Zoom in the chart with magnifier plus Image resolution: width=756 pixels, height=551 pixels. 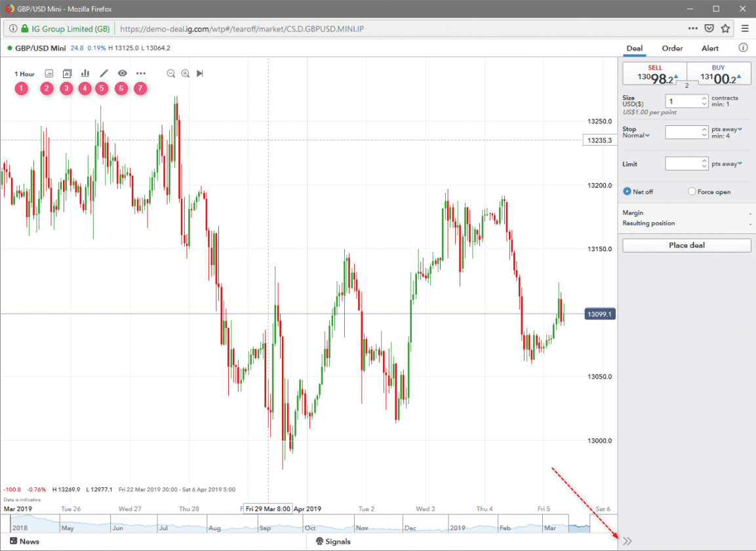(x=186, y=73)
